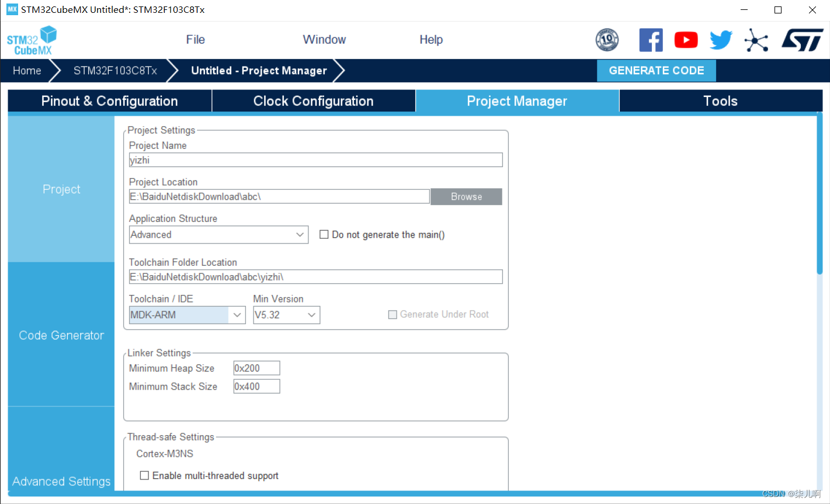The height and width of the screenshot is (504, 830).
Task: Select the Project side section
Action: pyautogui.click(x=61, y=189)
